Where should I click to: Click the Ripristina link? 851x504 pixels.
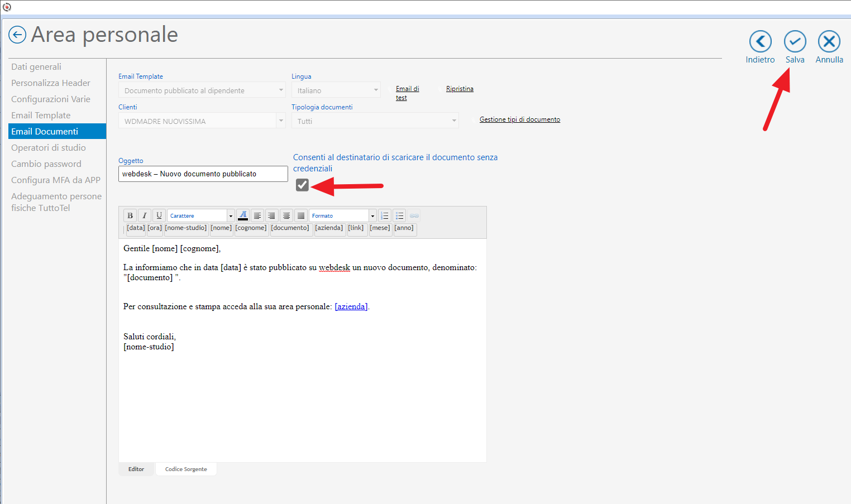(460, 89)
